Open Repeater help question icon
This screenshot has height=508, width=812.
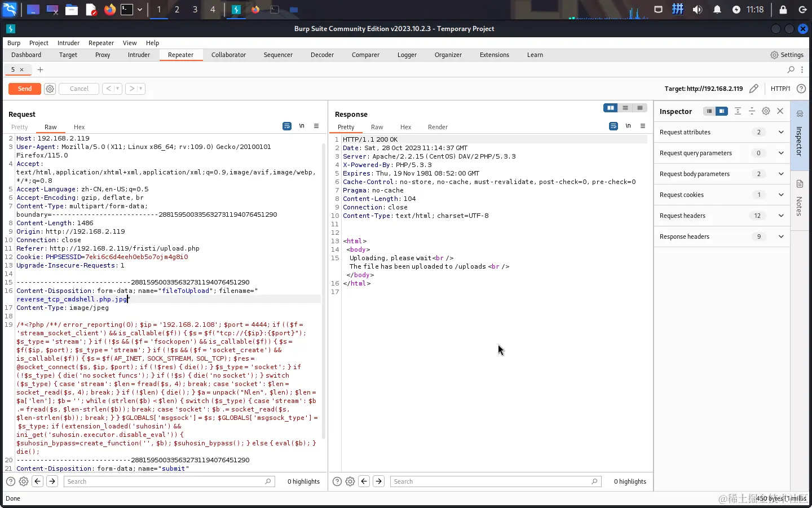pos(801,89)
